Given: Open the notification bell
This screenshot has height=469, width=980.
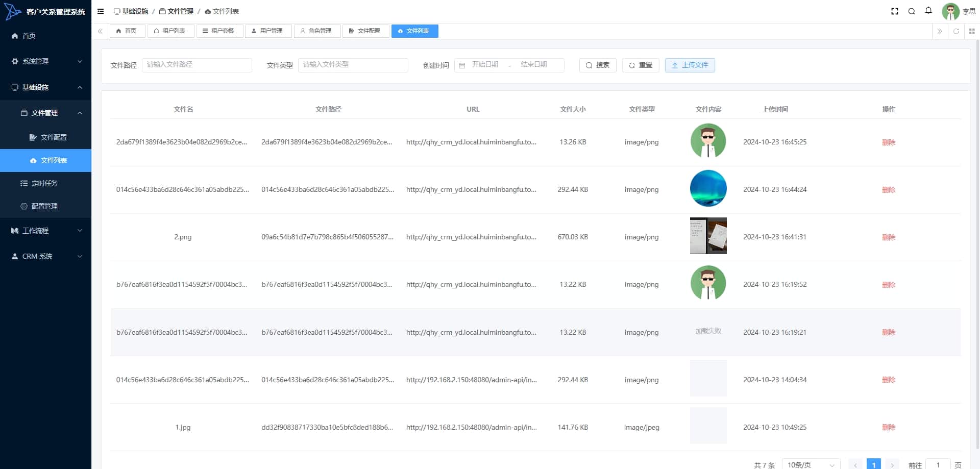Looking at the screenshot, I should click(x=928, y=11).
